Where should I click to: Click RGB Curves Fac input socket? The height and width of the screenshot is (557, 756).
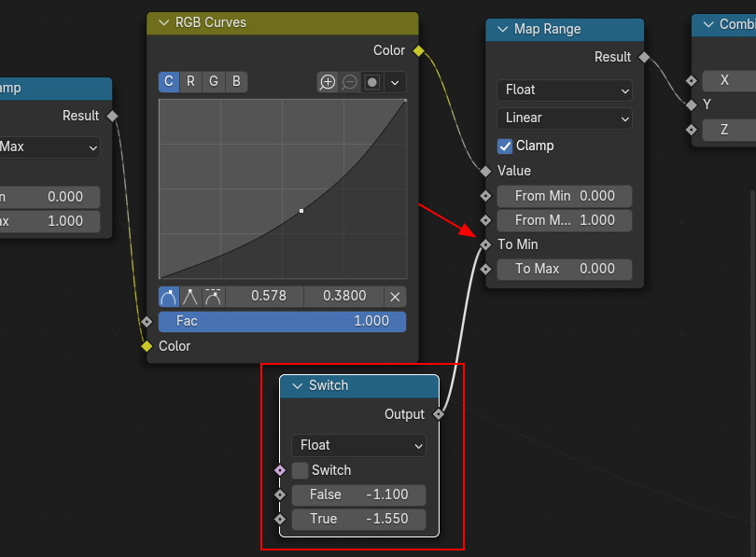click(x=147, y=321)
